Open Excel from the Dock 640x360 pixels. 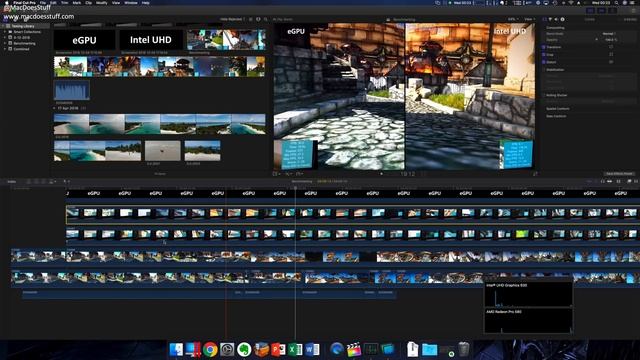pyautogui.click(x=295, y=350)
